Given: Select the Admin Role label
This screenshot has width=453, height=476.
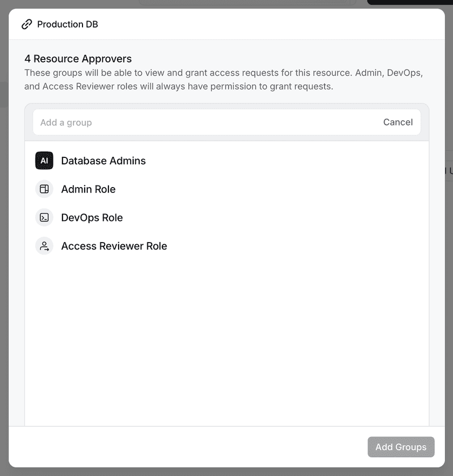Looking at the screenshot, I should (88, 189).
